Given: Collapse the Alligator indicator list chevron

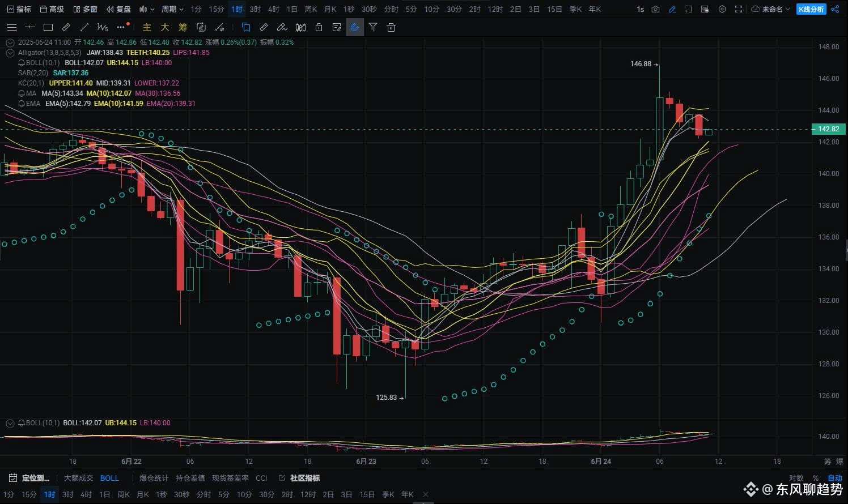Looking at the screenshot, I should [10, 53].
